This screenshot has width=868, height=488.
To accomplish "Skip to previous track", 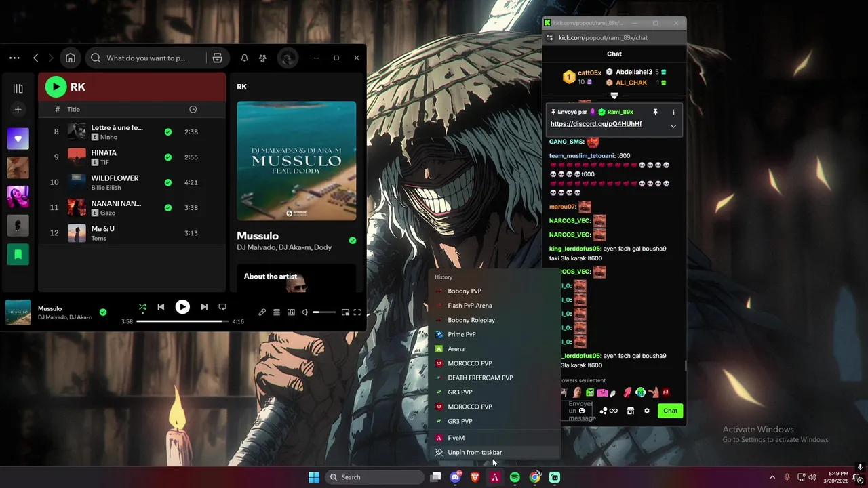I will tap(161, 307).
